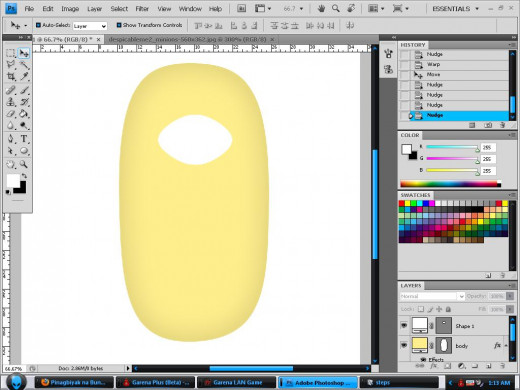Click the Firefox Pinagbiyak taskbar button
Screen dimensions: 520x390
coord(74,382)
